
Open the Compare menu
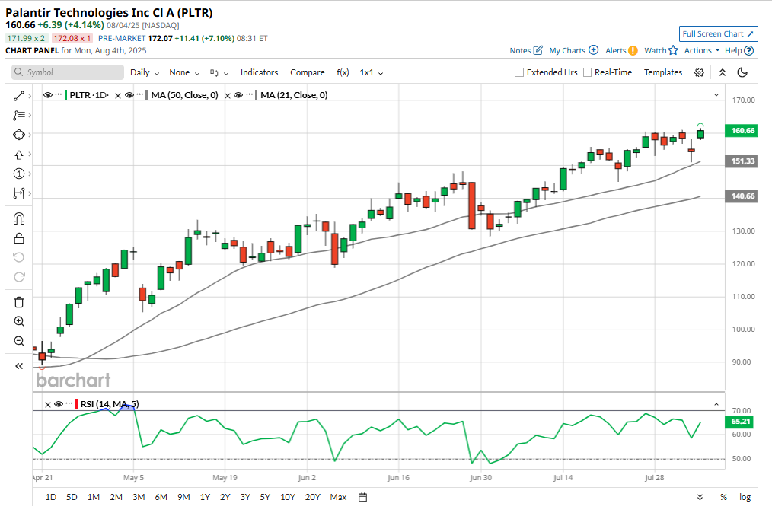(x=308, y=73)
